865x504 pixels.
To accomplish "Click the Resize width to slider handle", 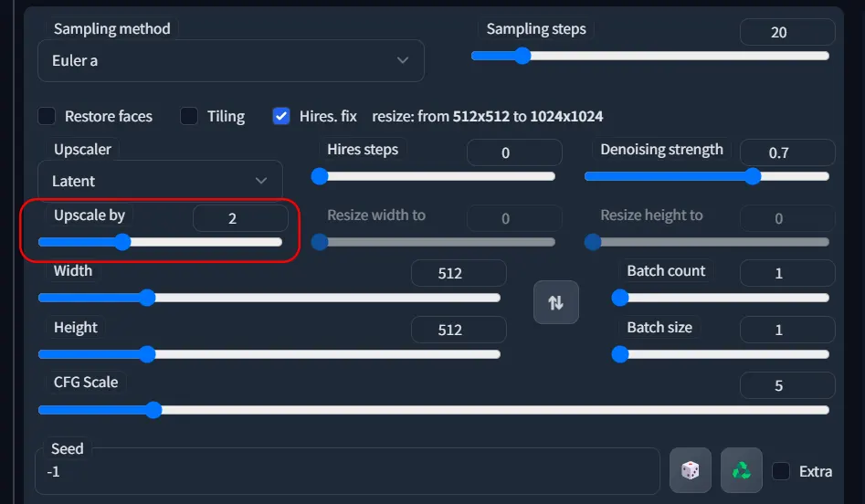I will click(320, 242).
